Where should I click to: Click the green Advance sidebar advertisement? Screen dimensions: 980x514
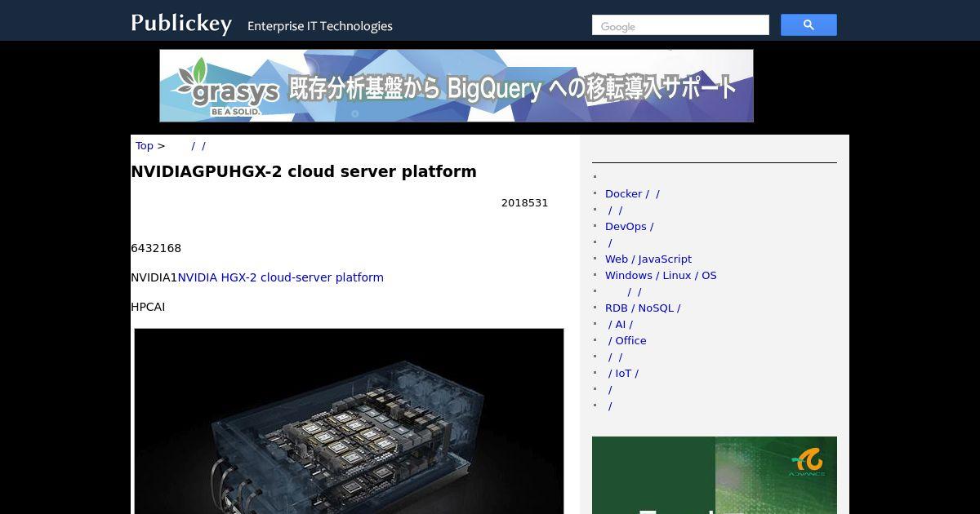[x=715, y=475]
